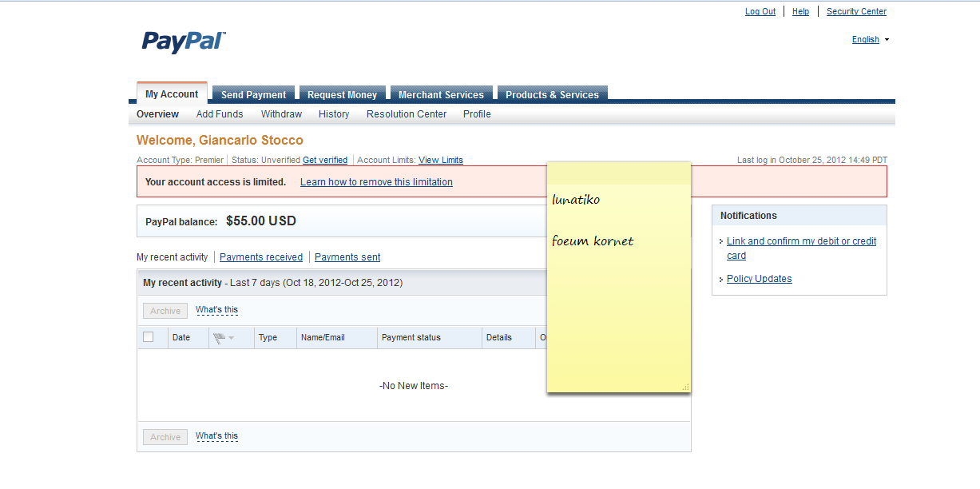Click the Welcome, Giancarlo Stocco heading

click(x=220, y=141)
